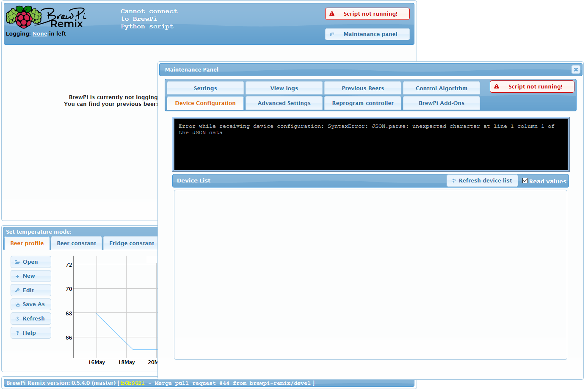This screenshot has width=588, height=392.
Task: Click the Help button label
Action: tap(29, 333)
